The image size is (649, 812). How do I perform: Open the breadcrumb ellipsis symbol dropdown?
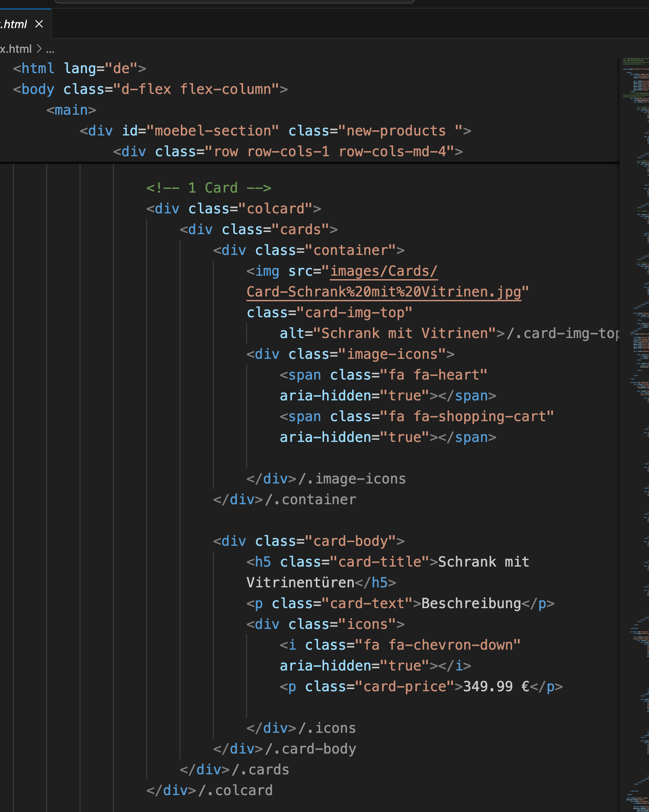click(x=50, y=49)
